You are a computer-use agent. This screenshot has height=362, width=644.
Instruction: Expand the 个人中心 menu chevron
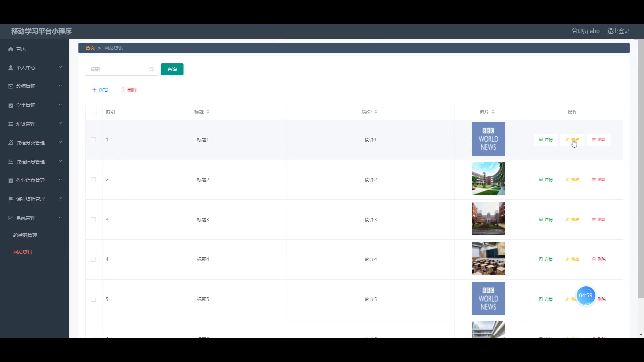tap(60, 67)
